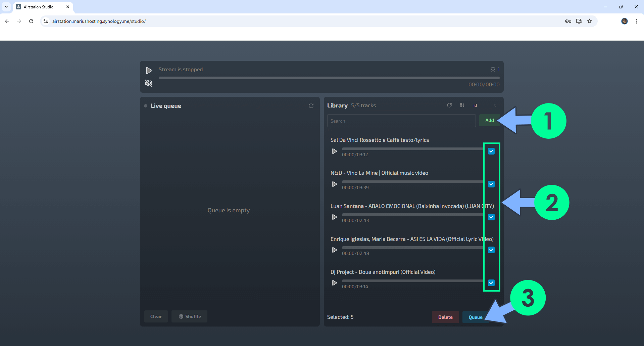This screenshot has width=644, height=346.
Task: Bookmark this page with the star icon
Action: tap(590, 21)
